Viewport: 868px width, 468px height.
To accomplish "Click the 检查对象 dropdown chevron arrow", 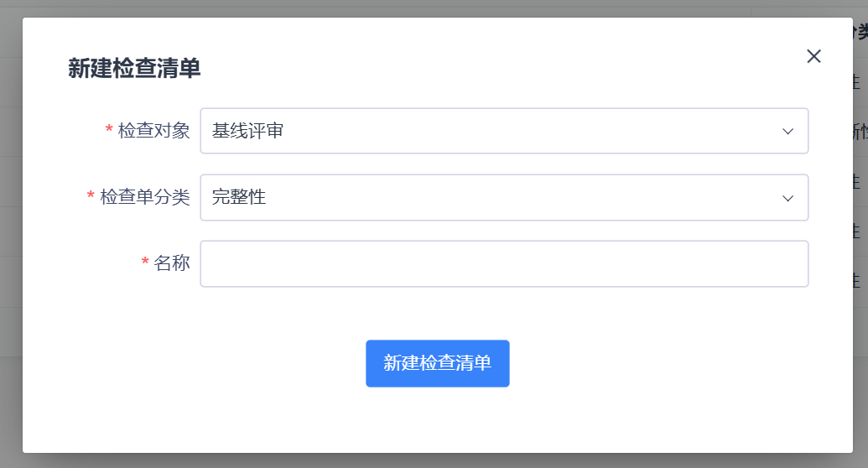I will click(x=787, y=131).
